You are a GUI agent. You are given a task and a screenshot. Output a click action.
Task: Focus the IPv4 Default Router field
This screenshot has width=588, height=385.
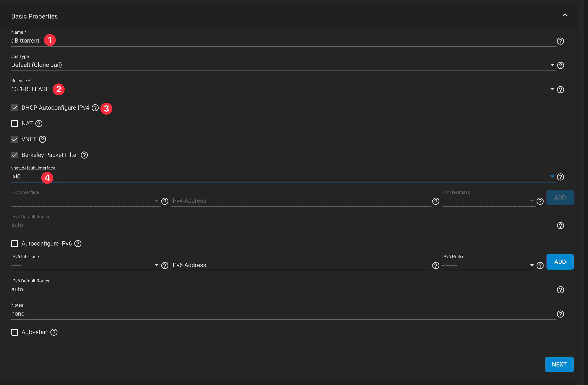click(284, 225)
